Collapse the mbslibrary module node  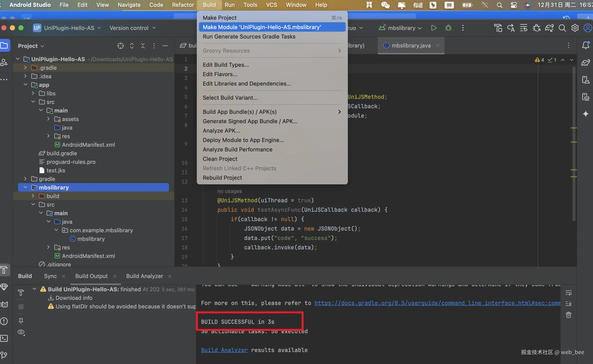coord(25,187)
